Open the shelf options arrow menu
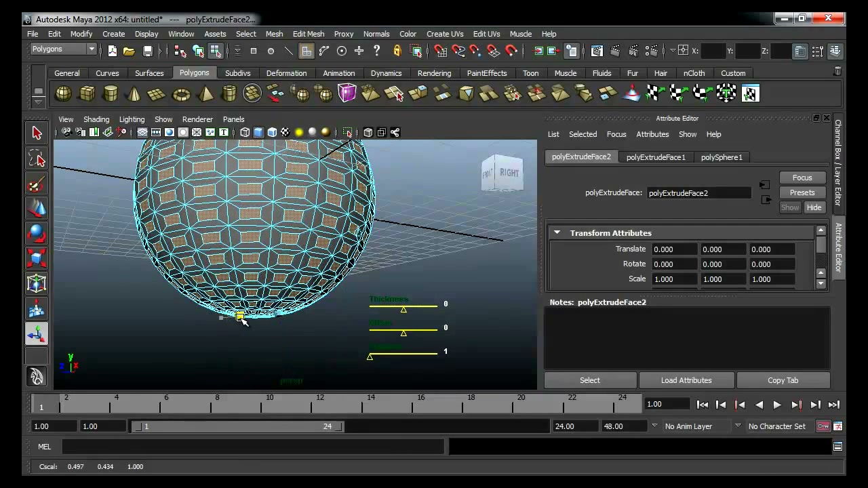The height and width of the screenshot is (488, 868). 39,102
